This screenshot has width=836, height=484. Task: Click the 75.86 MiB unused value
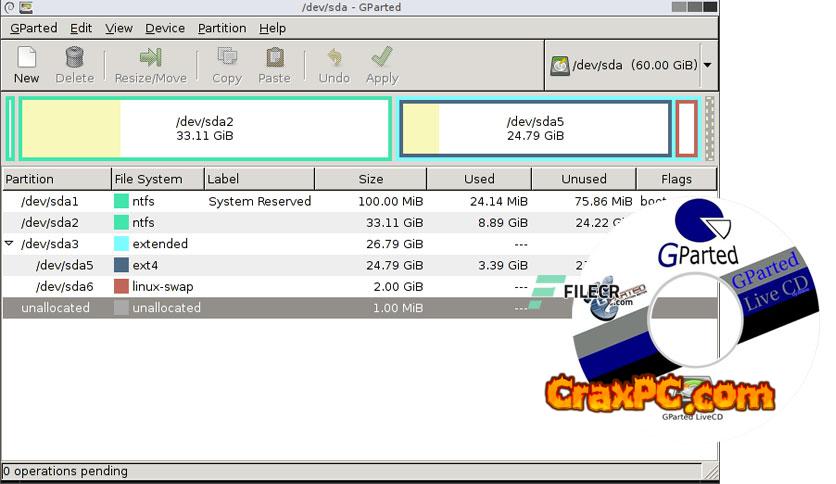point(603,201)
